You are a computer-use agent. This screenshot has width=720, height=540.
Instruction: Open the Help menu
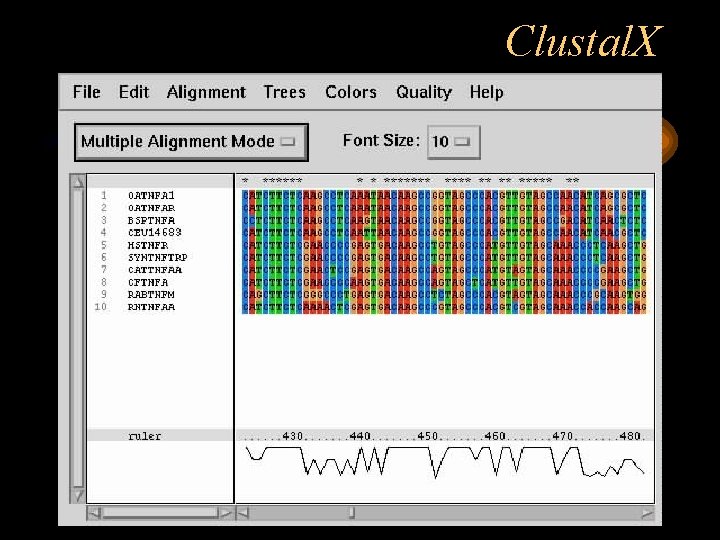point(486,92)
